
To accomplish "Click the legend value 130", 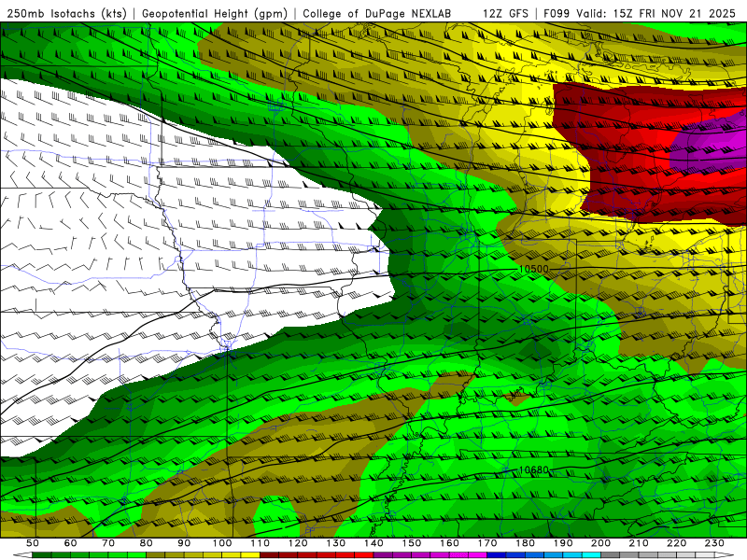I will click(336, 543).
